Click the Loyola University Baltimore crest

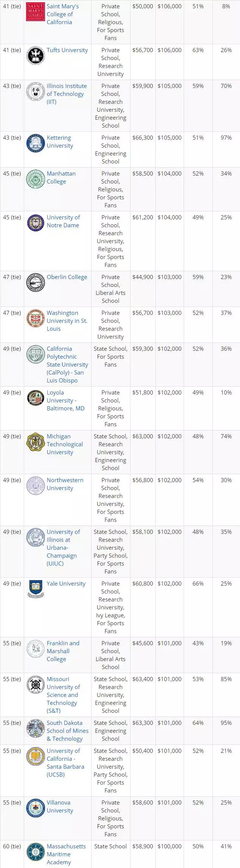coord(36,398)
